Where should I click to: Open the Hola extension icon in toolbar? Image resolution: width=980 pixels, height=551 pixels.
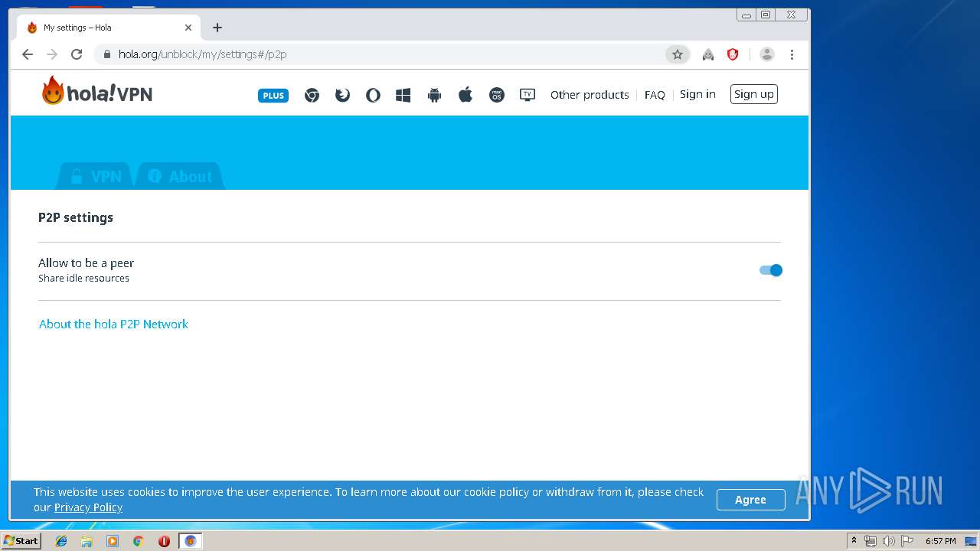708,54
